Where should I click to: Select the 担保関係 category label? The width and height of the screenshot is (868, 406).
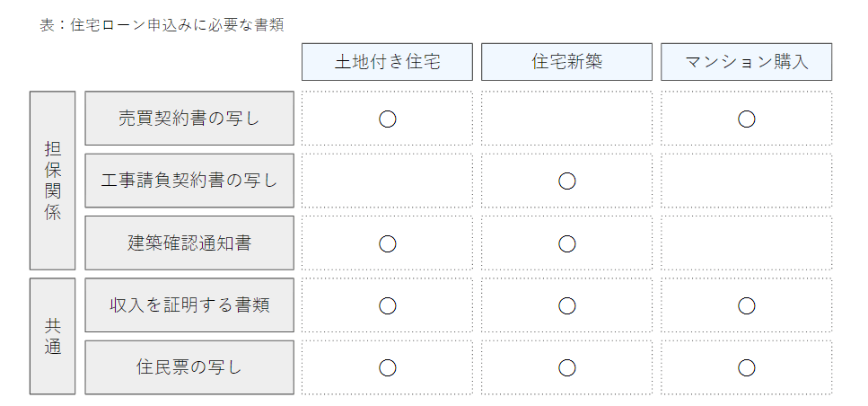(52, 181)
